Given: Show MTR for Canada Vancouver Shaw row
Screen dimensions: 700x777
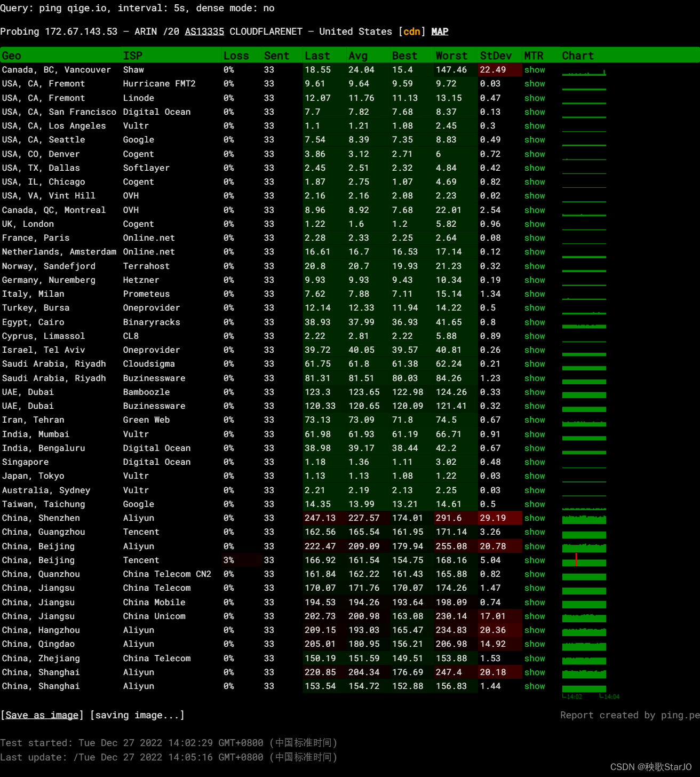Looking at the screenshot, I should click(x=535, y=70).
